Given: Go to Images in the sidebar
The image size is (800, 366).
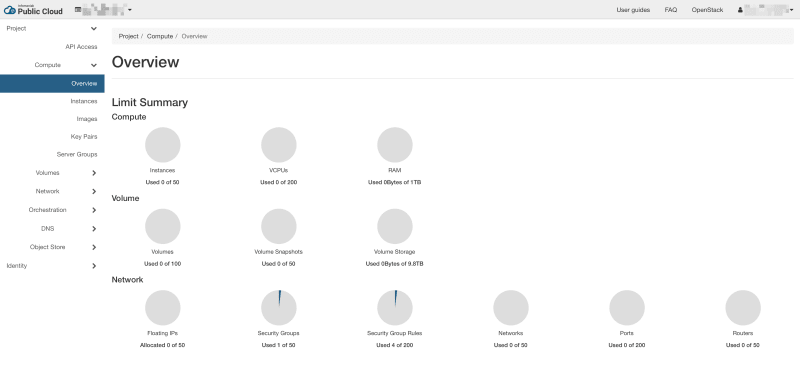Looking at the screenshot, I should coord(87,119).
